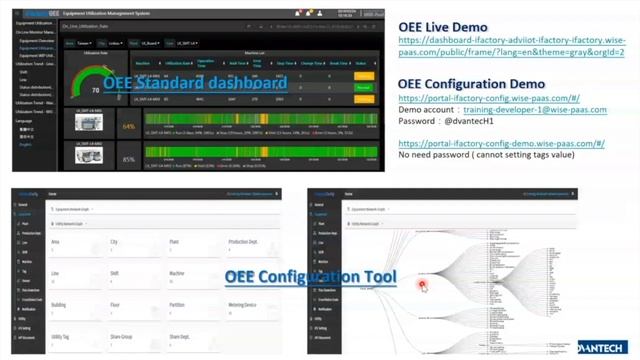Open the UI_SMT-L4 line dropdown
Viewport: 640px width, 360px height.
pos(187,43)
